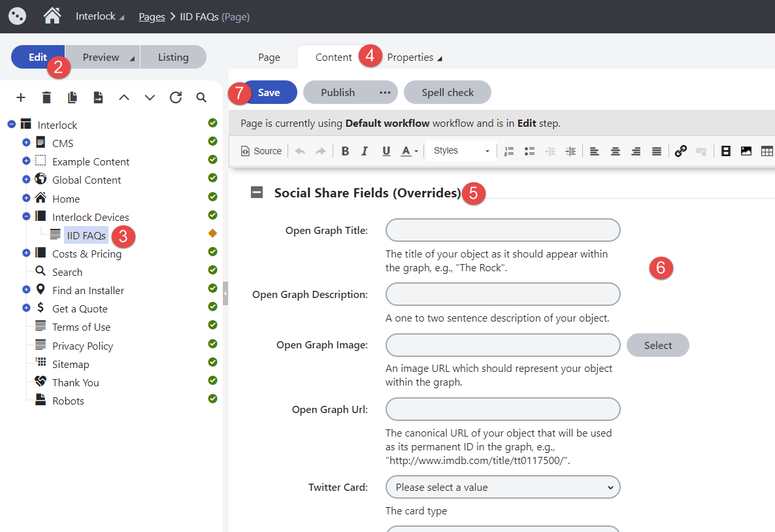Viewport: 775px width, 532px height.
Task: Open the application logo menu
Action: 17,16
